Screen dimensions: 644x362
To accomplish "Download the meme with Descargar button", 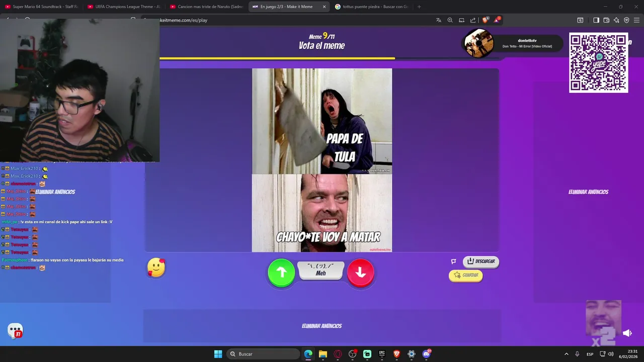I will coord(481,261).
